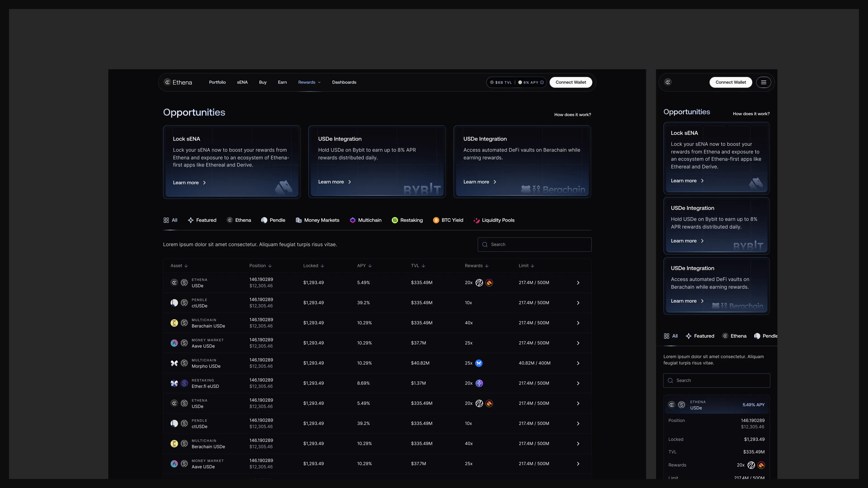Select the Featured tab in the mobile layout

(x=700, y=336)
